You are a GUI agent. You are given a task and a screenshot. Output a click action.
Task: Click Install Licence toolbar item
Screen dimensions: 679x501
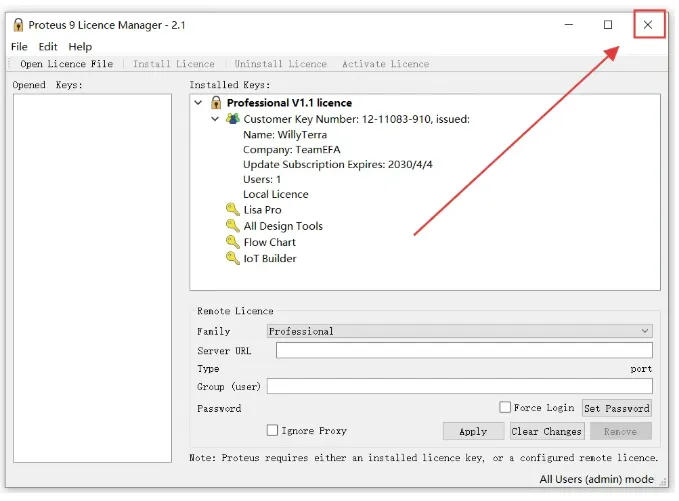[x=174, y=64]
